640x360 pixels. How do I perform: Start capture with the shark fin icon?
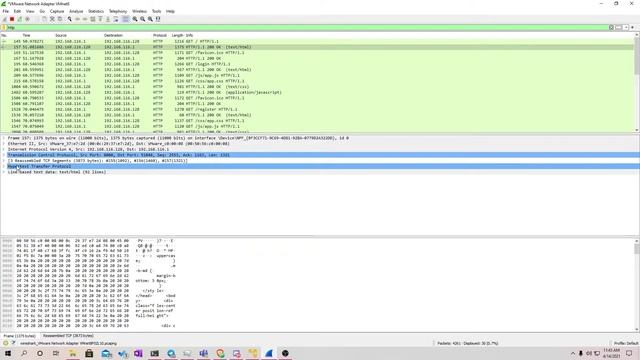pos(4,19)
